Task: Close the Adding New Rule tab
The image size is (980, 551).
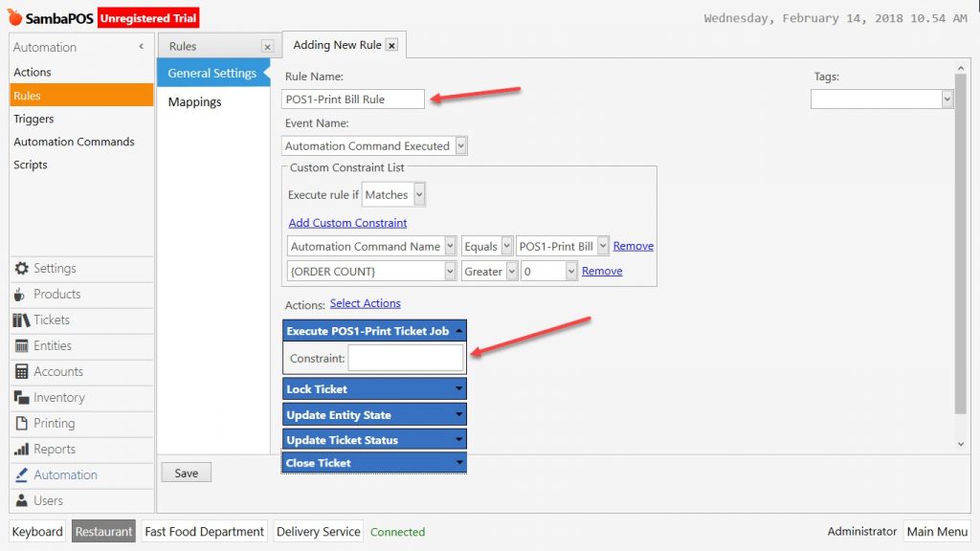Action: tap(391, 46)
